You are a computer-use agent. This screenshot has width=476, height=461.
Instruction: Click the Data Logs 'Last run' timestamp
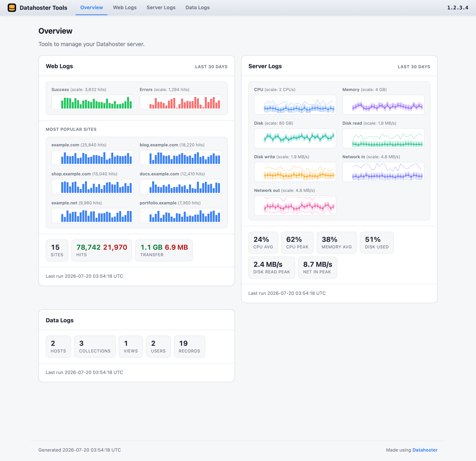[84, 372]
